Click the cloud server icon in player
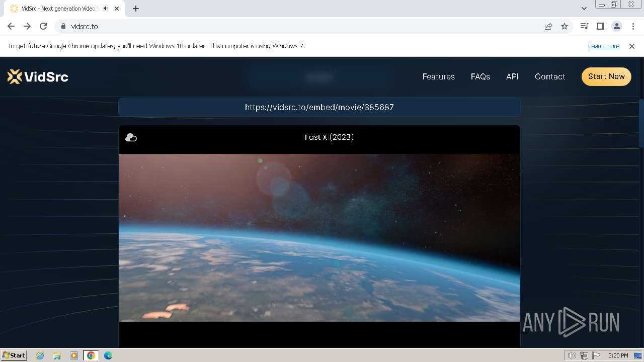 pyautogui.click(x=131, y=137)
